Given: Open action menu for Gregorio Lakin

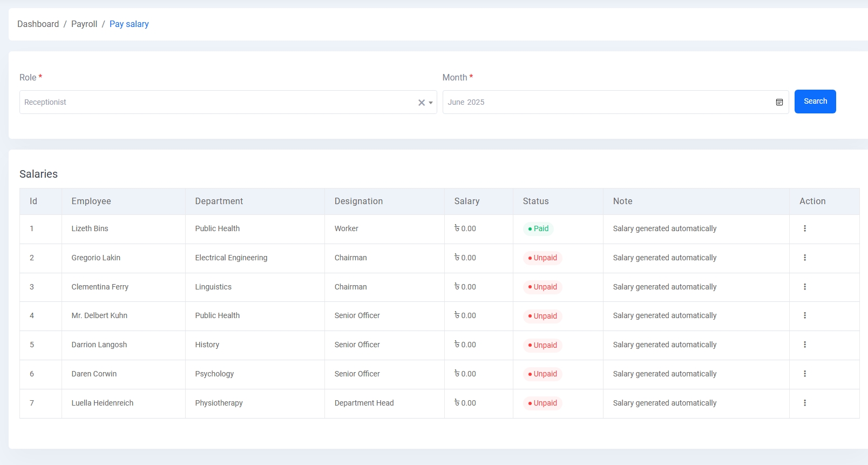Looking at the screenshot, I should click(x=804, y=258).
